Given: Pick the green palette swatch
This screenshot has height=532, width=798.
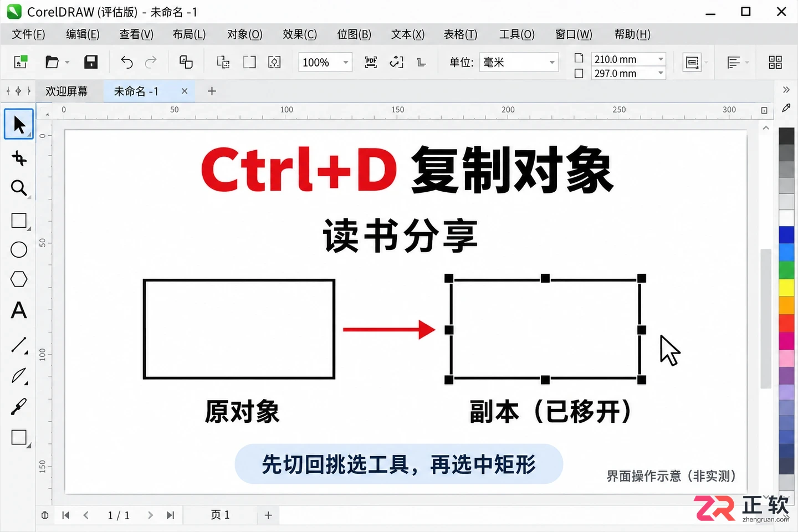Looking at the screenshot, I should tap(786, 270).
